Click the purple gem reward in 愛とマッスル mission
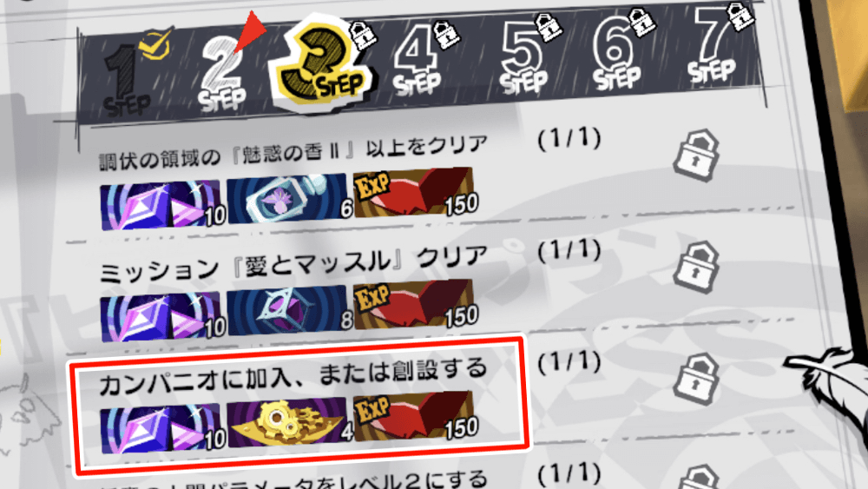868x489 pixels. click(161, 317)
